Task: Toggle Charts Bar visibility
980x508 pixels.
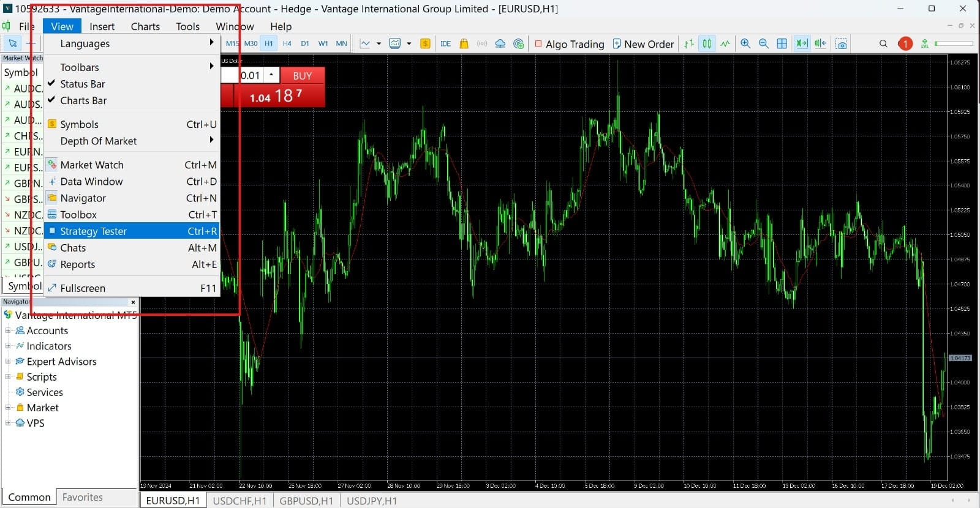Action: (83, 100)
